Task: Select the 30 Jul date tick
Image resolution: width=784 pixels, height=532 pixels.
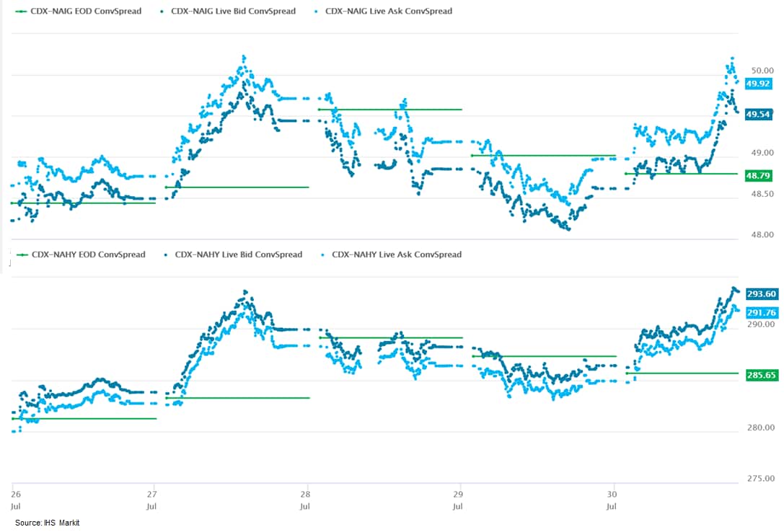Action: pyautogui.click(x=612, y=500)
